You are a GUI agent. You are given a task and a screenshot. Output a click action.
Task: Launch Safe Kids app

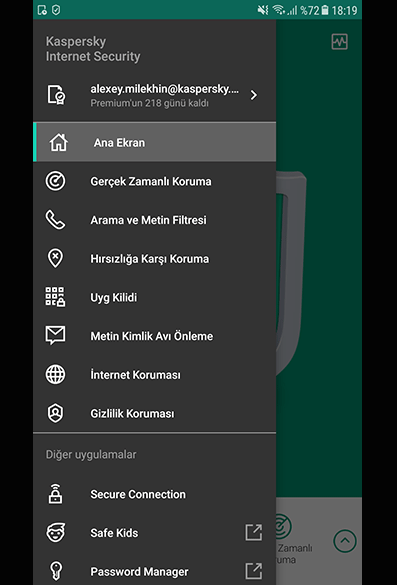154,533
